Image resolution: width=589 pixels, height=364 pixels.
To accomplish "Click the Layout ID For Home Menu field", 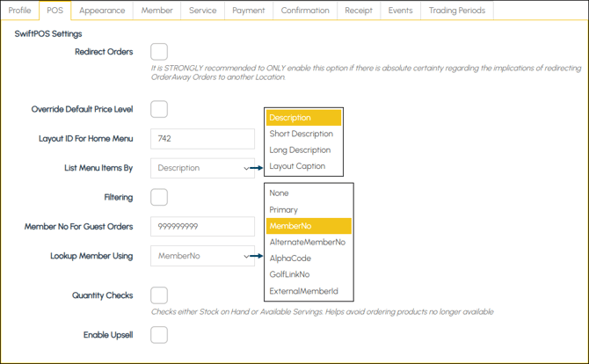I will [202, 138].
